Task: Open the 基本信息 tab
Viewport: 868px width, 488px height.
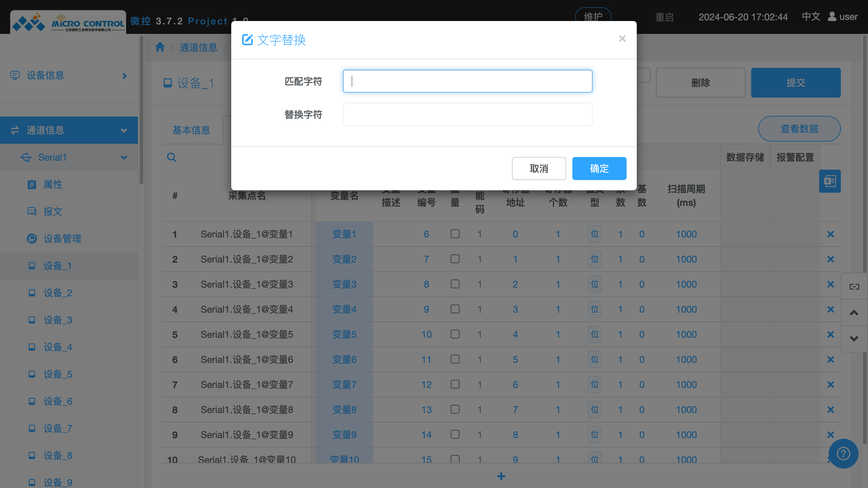Action: 191,130
